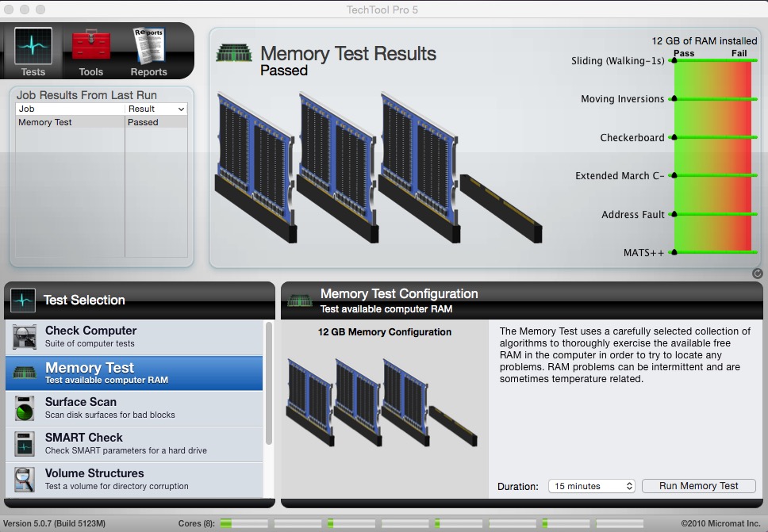The height and width of the screenshot is (532, 768).
Task: Click the Memory Test Configuration header RAM icon
Action: 299,300
